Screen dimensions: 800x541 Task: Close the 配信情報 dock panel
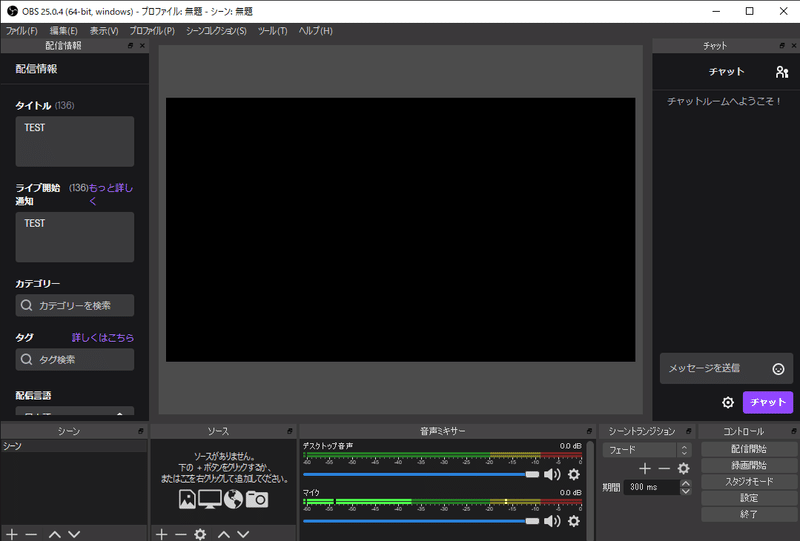point(142,45)
